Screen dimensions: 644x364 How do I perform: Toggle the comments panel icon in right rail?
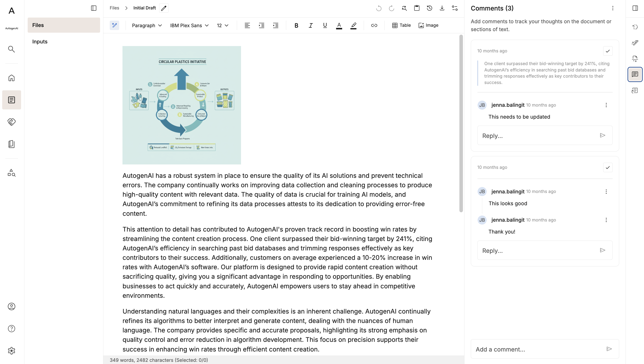635,75
